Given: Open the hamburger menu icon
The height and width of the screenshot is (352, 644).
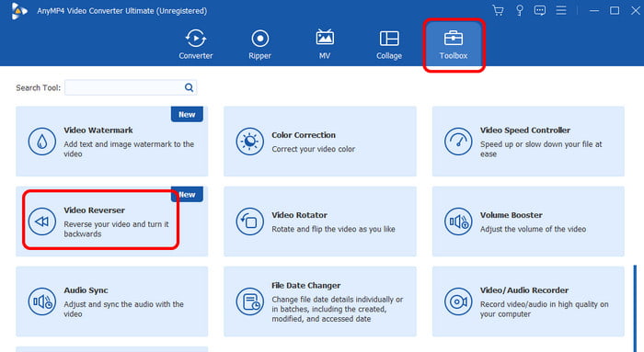Looking at the screenshot, I should point(561,10).
